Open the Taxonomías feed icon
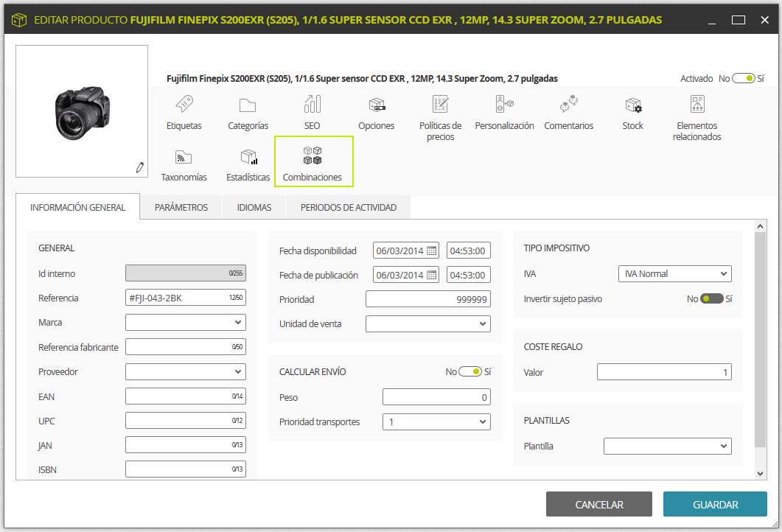This screenshot has height=532, width=782. tap(184, 157)
